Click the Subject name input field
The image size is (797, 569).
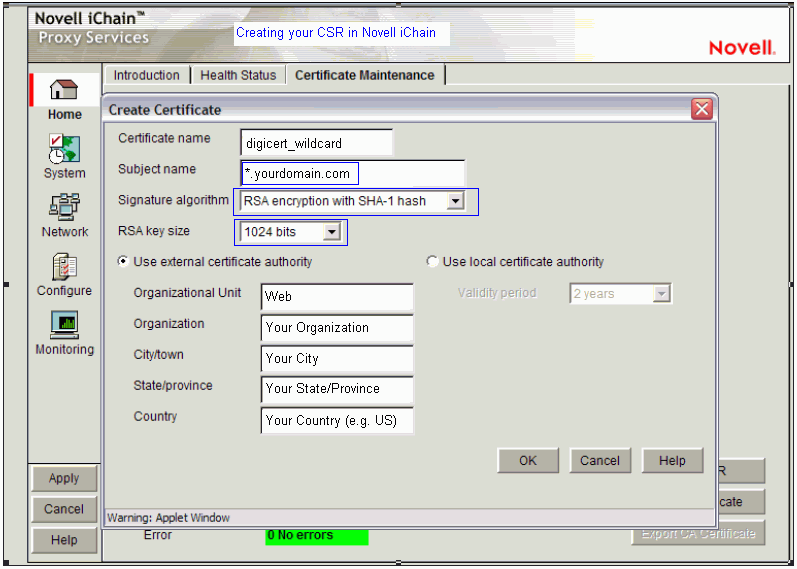click(352, 174)
